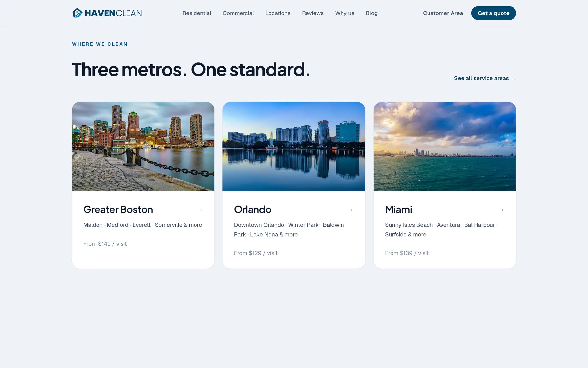The image size is (588, 368).
Task: Click the 'Malden · Medford · Everett' neighborhoods text
Action: [143, 225]
